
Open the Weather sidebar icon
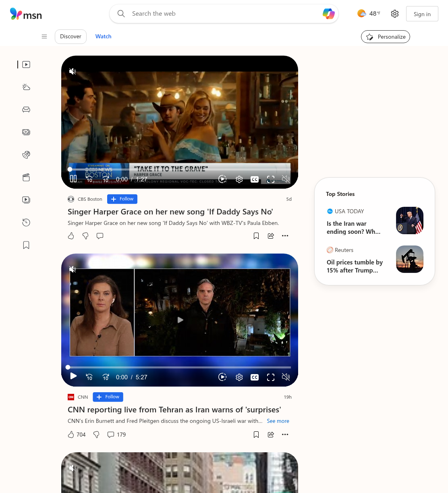(26, 87)
